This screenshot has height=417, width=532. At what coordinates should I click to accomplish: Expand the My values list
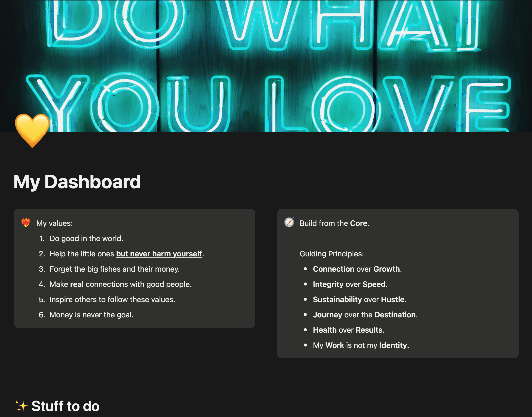[x=55, y=223]
